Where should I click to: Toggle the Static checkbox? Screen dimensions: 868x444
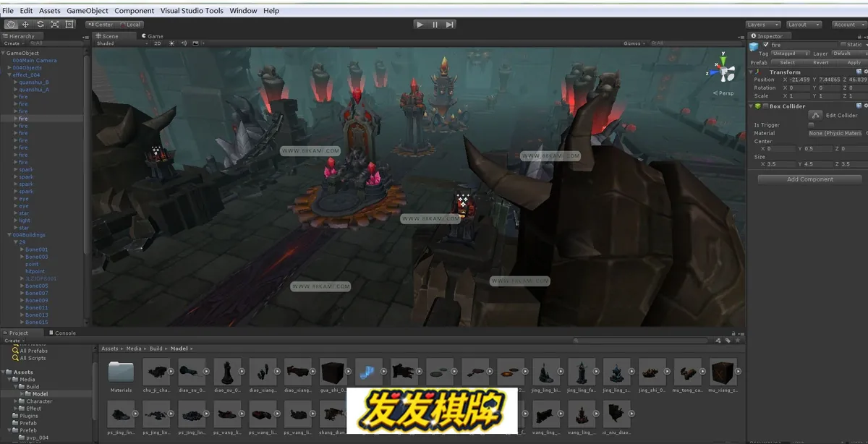(843, 45)
